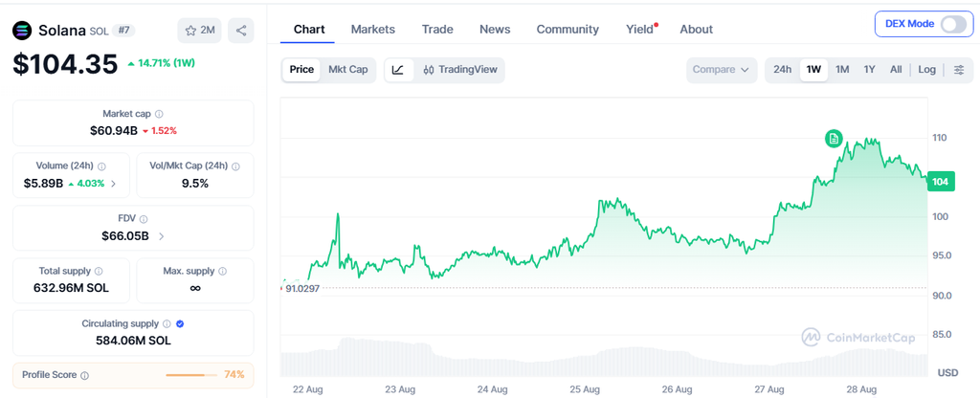Click Max. supply info icon
This screenshot has height=398, width=980.
(x=222, y=272)
